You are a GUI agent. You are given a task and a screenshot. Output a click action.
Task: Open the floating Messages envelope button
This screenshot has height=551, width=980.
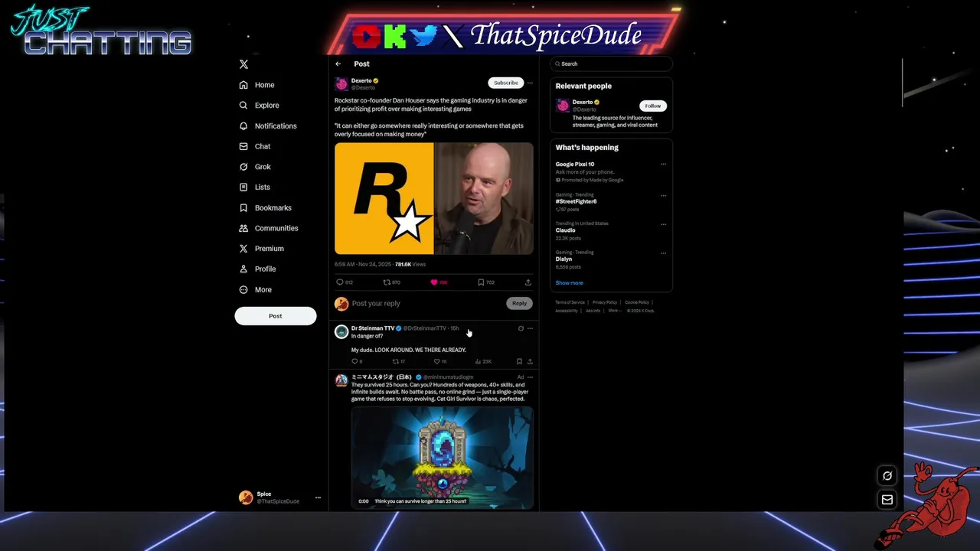coord(887,500)
